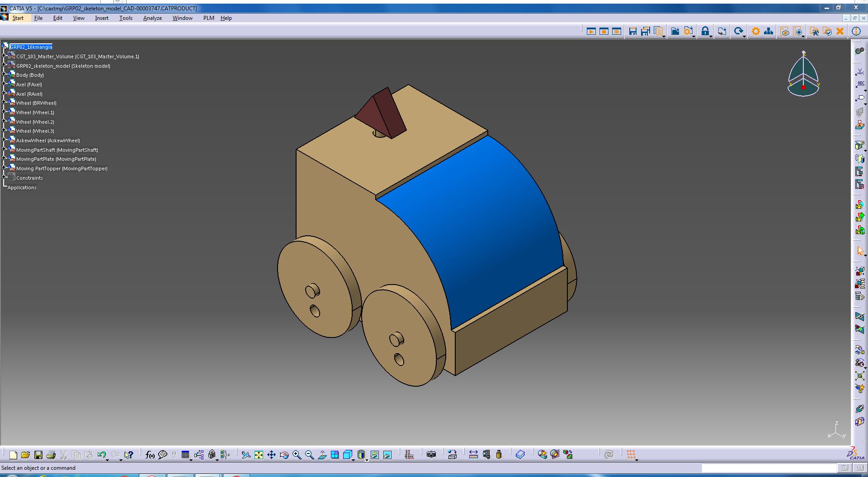
Task: Open the Formula f(x) editor
Action: (150, 455)
